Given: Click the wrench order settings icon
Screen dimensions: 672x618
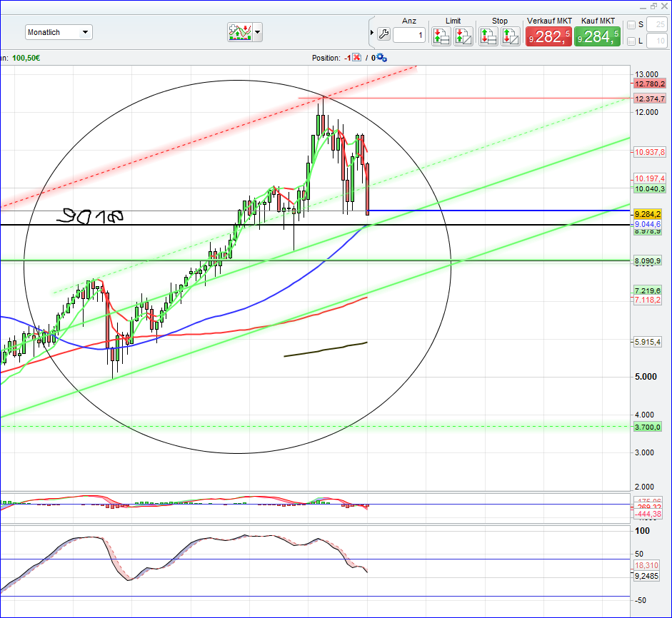Looking at the screenshot, I should pos(383,35).
